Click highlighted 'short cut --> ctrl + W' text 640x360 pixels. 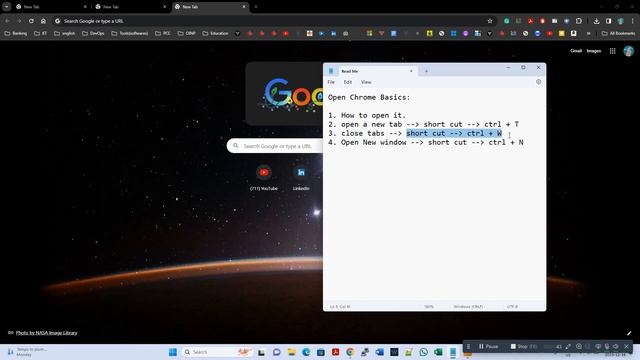454,133
